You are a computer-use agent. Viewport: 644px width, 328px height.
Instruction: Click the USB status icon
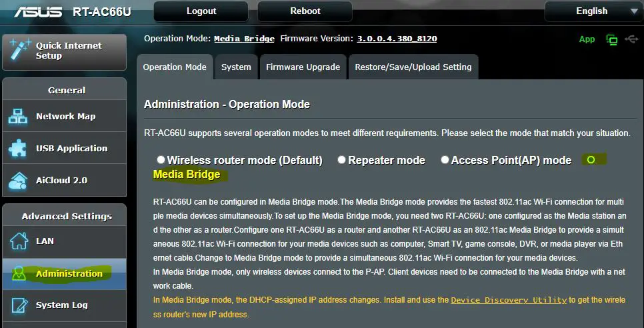click(x=631, y=39)
